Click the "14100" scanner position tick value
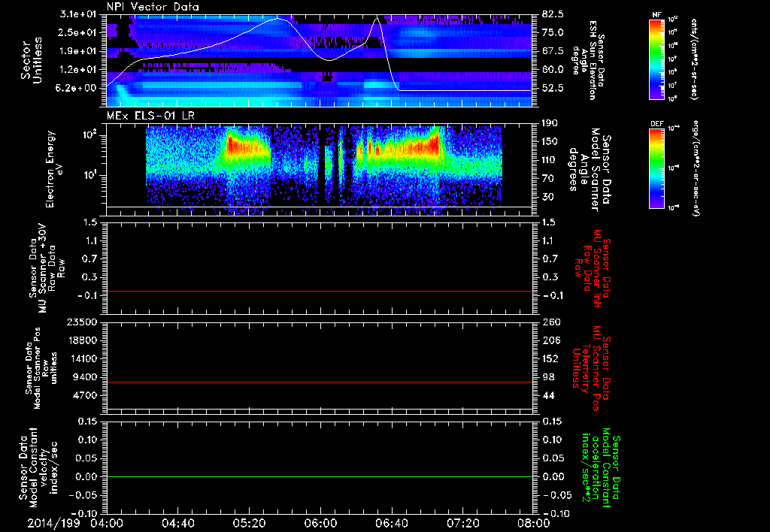770x532 pixels. pyautogui.click(x=83, y=358)
